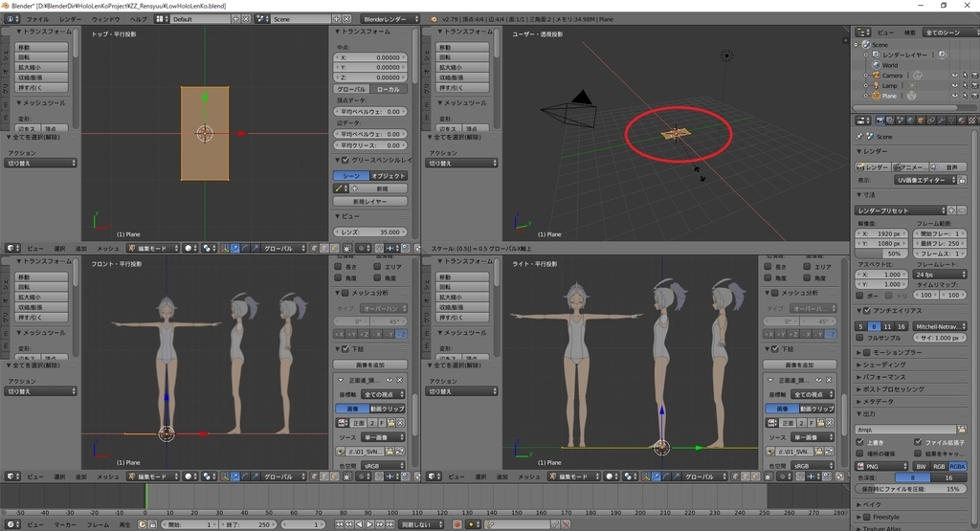Open the レンダー menu in top bar
Image resolution: width=980 pixels, height=531 pixels.
tap(70, 19)
